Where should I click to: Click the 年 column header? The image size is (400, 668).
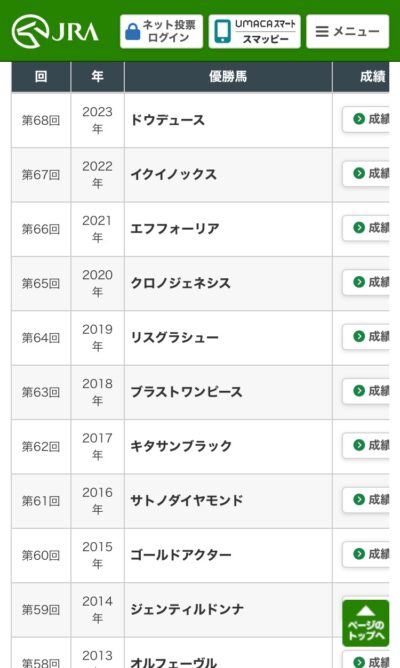coord(98,77)
